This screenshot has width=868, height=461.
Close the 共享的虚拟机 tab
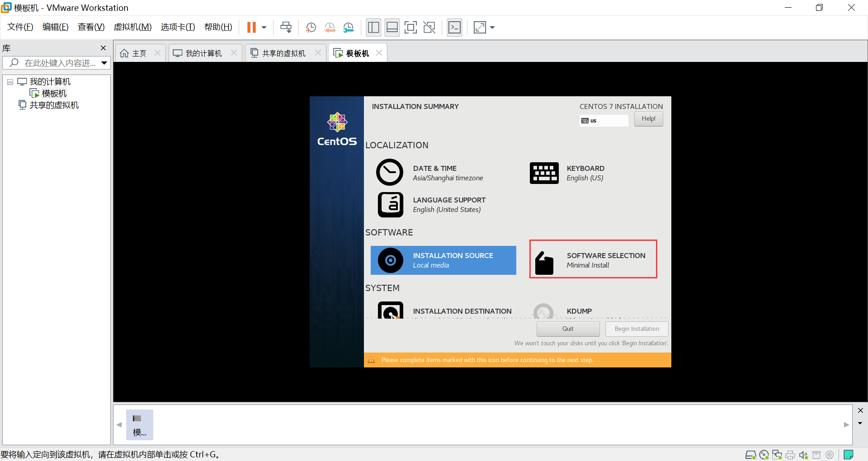[318, 53]
